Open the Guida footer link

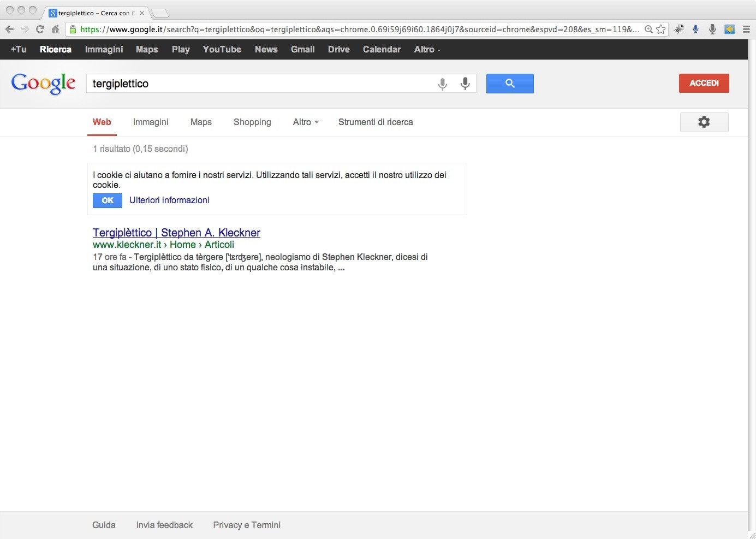pyautogui.click(x=104, y=525)
